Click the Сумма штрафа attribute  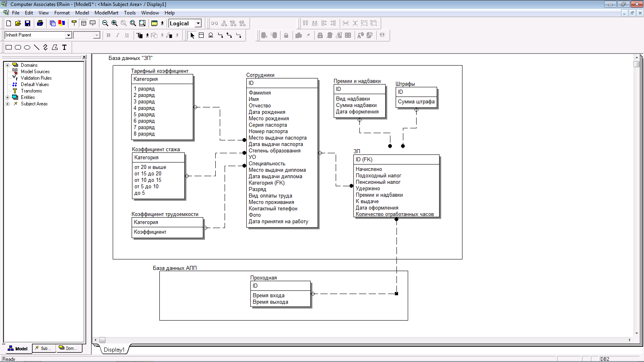[416, 102]
